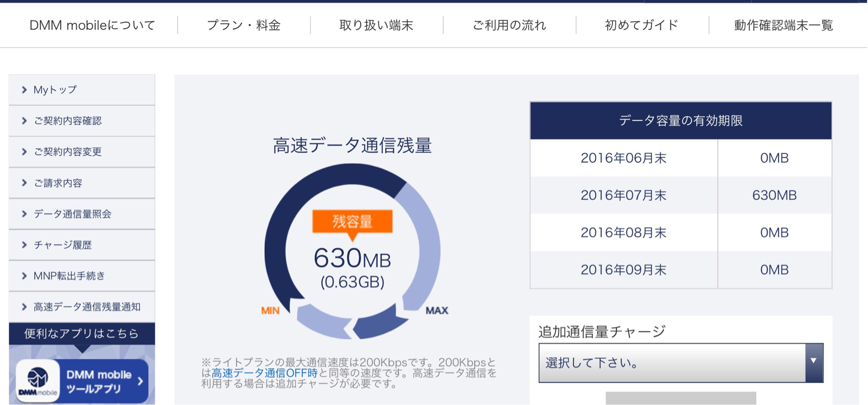This screenshot has height=405, width=868.
Task: Follow the 高速データ通信OFF時 link
Action: [x=264, y=373]
